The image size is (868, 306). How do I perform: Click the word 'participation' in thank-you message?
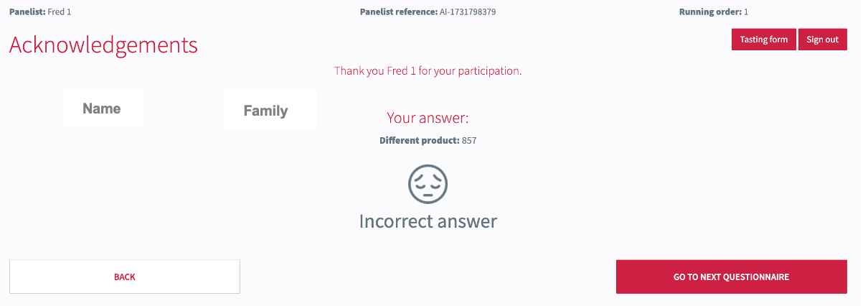tap(491, 71)
